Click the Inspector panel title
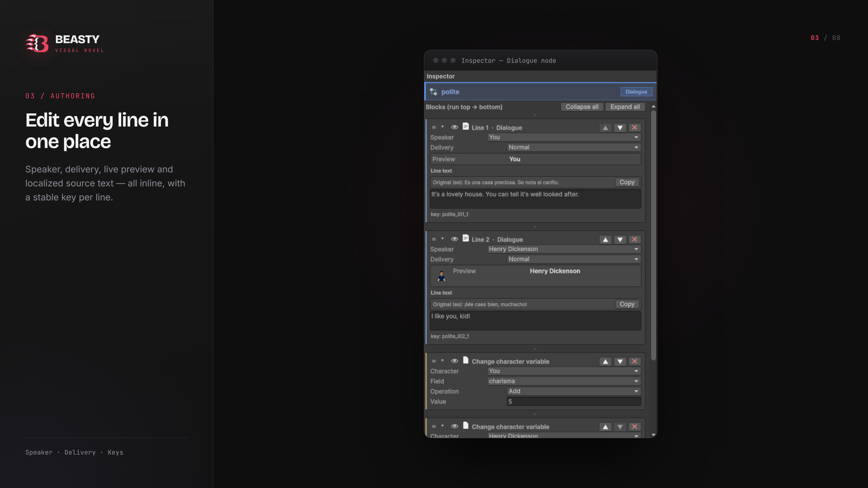Viewport: 868px width, 488px height. [441, 76]
